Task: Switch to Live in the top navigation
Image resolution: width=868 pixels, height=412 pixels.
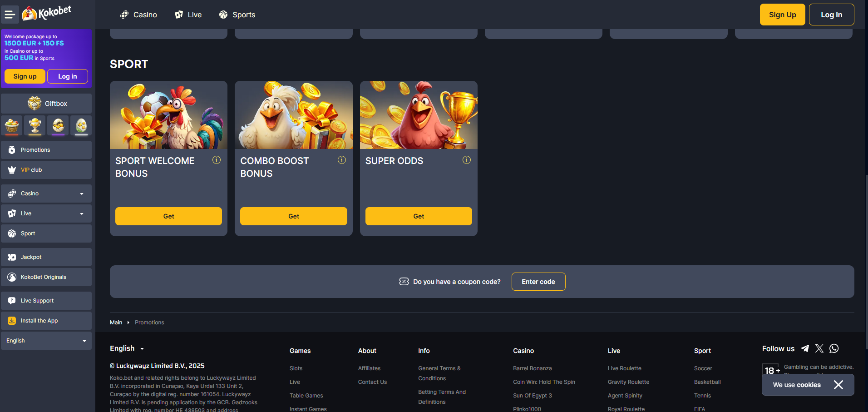Action: point(188,15)
